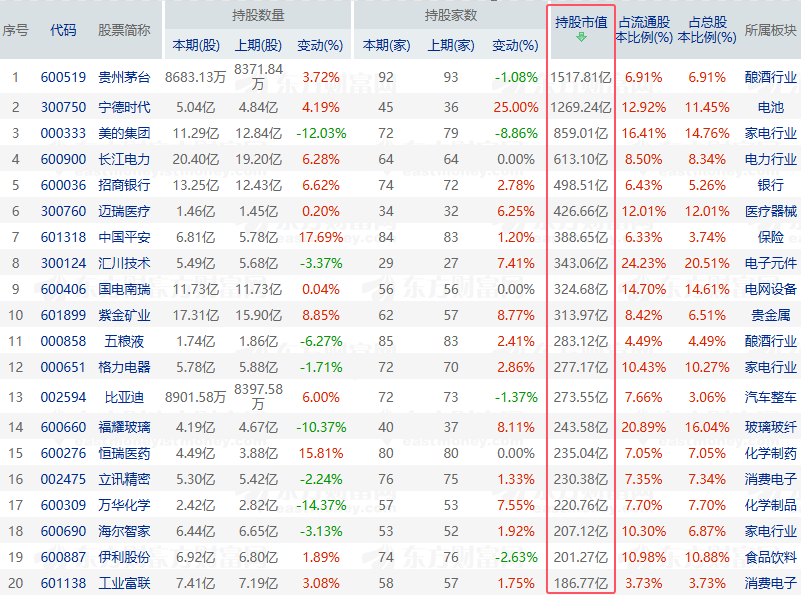This screenshot has width=801, height=596.
Task: Sort by 持股市值 using green down arrow
Action: [581, 37]
